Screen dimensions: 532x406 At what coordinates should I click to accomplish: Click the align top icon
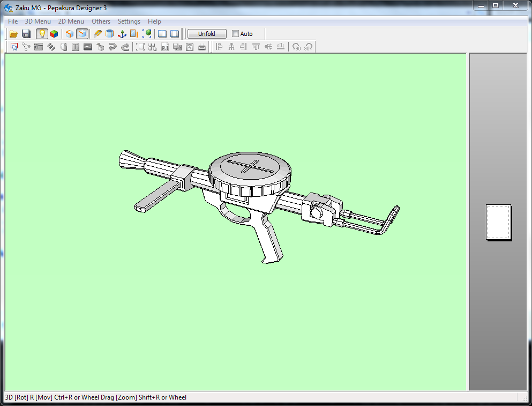256,47
